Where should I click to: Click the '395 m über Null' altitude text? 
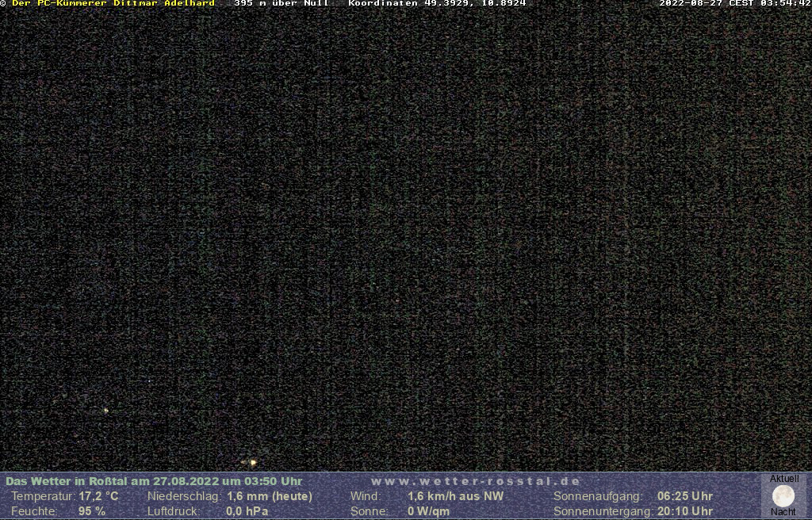pyautogui.click(x=282, y=3)
